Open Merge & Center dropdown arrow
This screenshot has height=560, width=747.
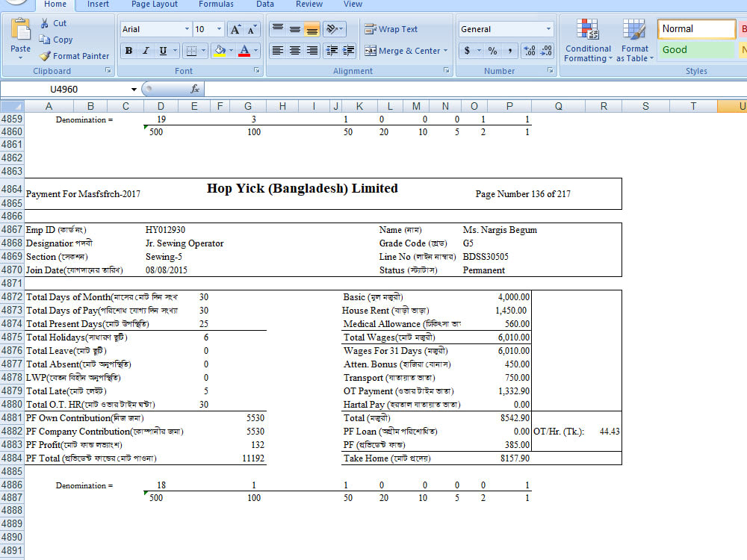pos(446,51)
